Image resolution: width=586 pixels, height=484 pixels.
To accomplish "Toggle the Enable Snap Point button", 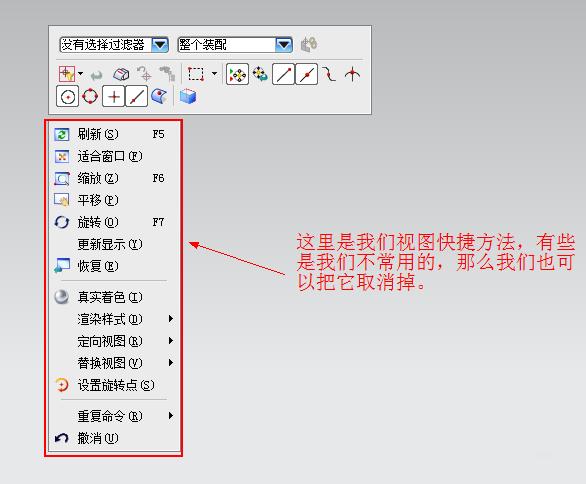I will click(x=237, y=74).
